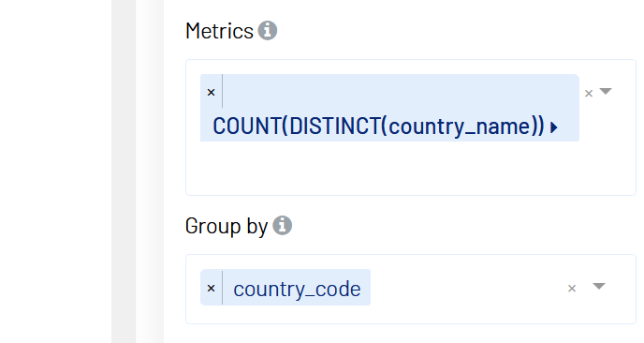
Task: Click the Group by info icon
Action: coord(282,226)
